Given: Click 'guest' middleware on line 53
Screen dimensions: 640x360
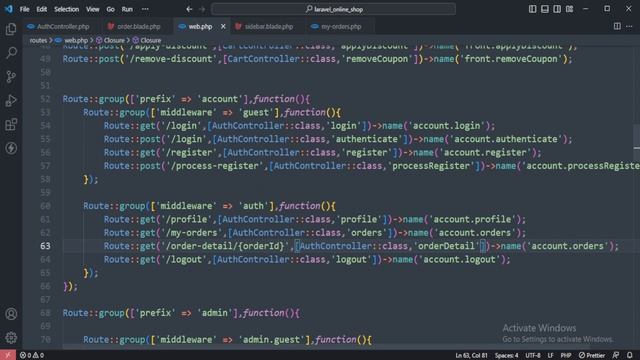Looking at the screenshot, I should (256, 113).
